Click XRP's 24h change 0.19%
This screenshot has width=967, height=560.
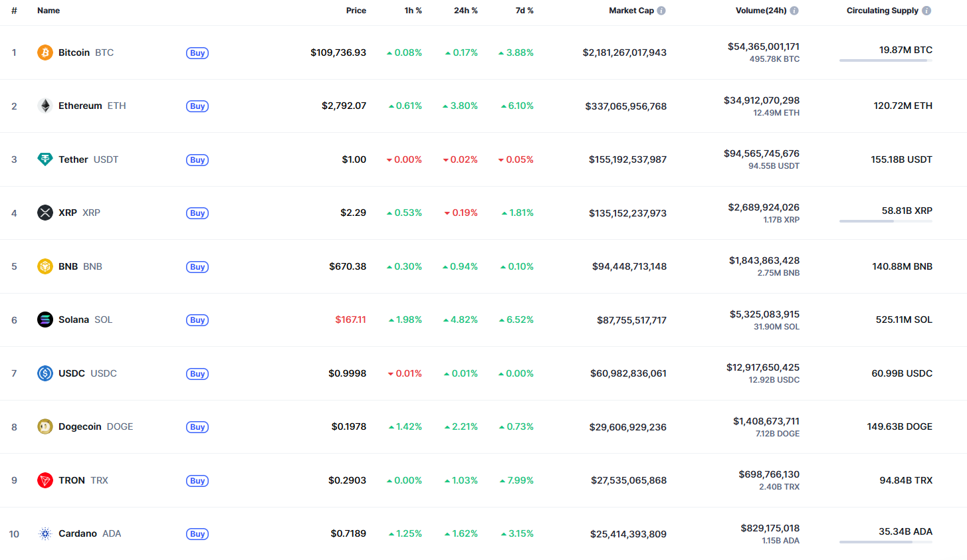pyautogui.click(x=461, y=213)
